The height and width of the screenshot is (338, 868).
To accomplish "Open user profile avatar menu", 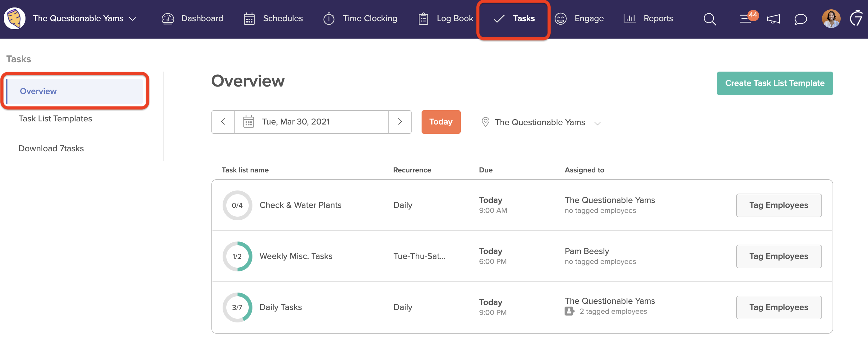I will click(831, 19).
